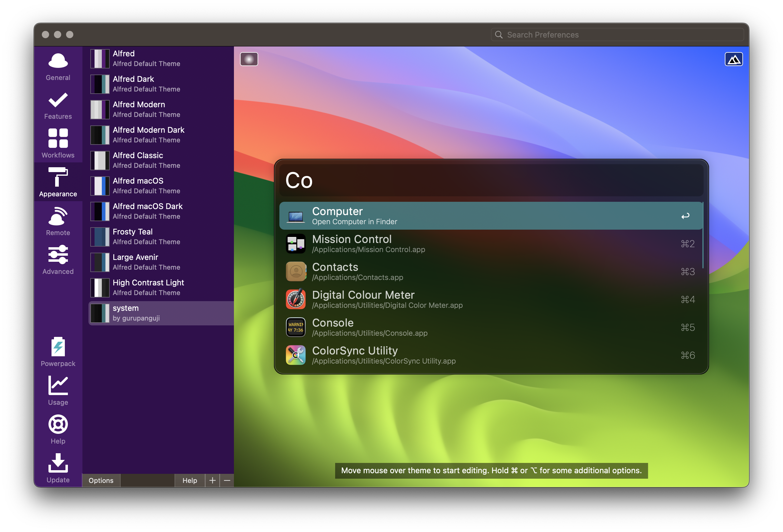
Task: Remove the selected theme with minus button
Action: point(227,480)
